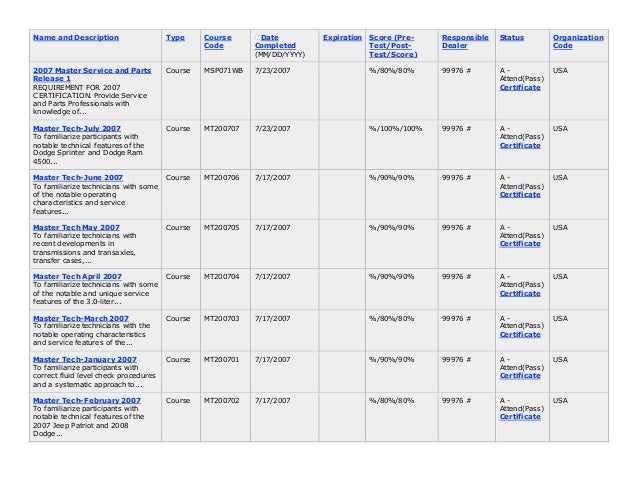Open Master Tech-January 2007 course

[x=85, y=360]
